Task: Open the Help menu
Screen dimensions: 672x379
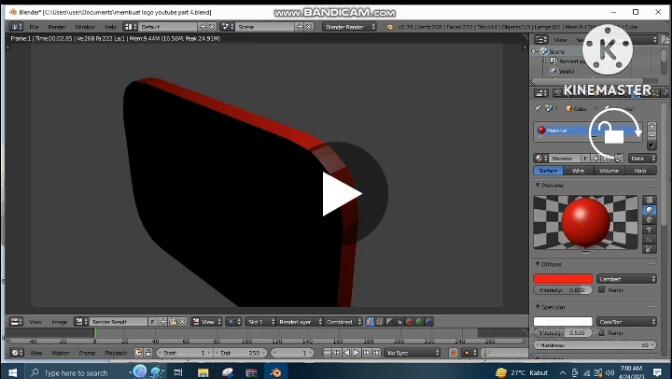Action: [x=111, y=27]
